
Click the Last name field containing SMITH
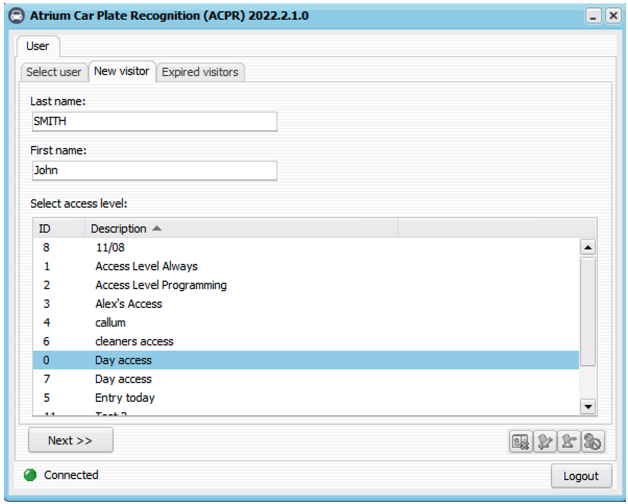point(155,121)
